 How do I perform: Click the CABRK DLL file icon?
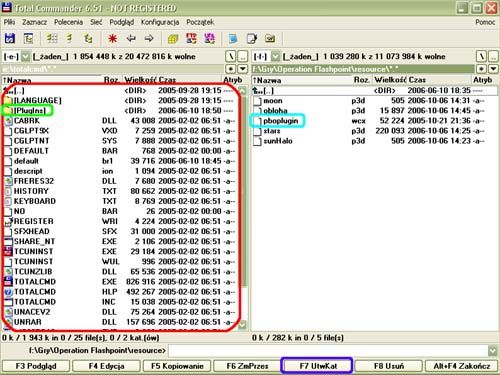click(8, 121)
